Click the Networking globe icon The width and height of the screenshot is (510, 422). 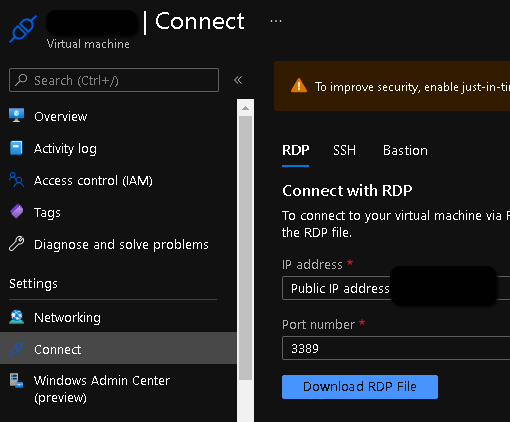point(16,317)
